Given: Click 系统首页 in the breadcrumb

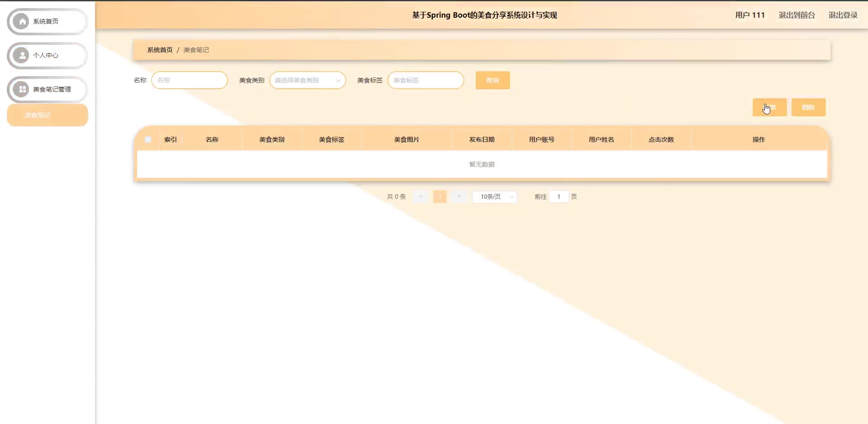Looking at the screenshot, I should (160, 50).
